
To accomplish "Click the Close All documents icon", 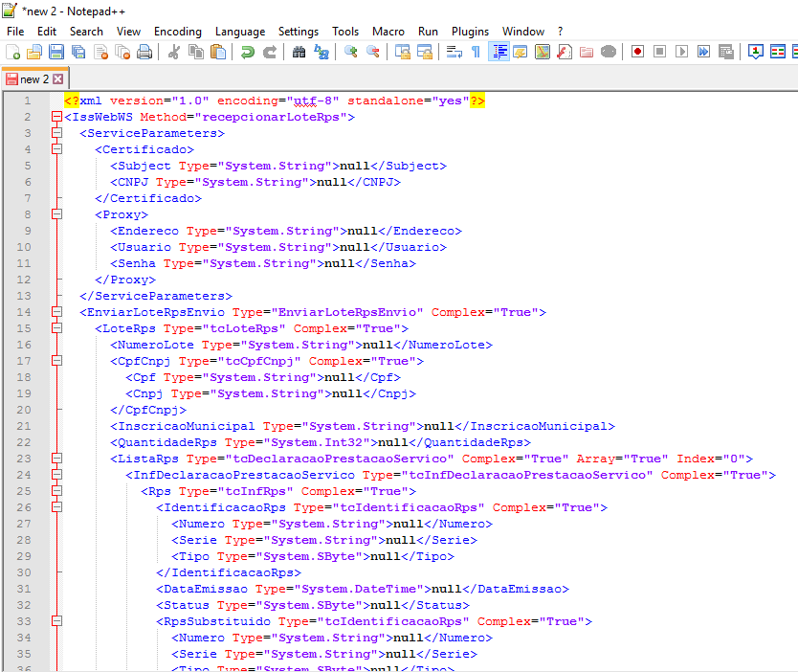I will 122,52.
